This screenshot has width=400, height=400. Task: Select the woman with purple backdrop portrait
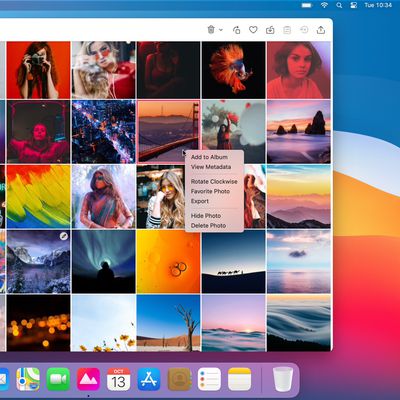[299, 70]
